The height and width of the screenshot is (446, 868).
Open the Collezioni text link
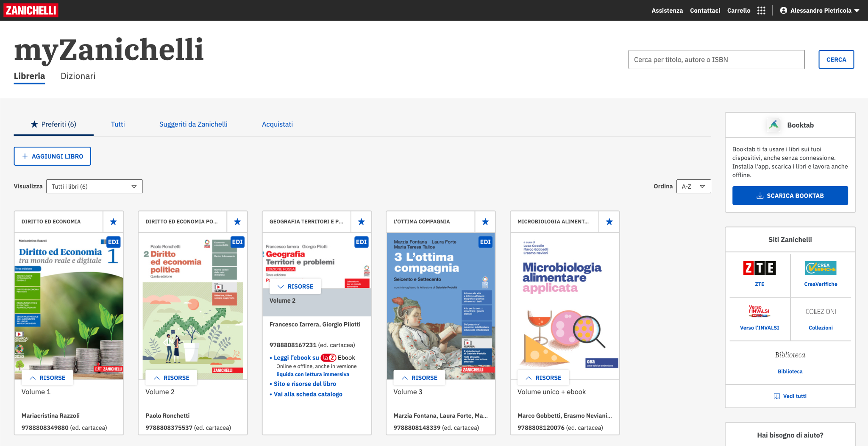pos(821,328)
